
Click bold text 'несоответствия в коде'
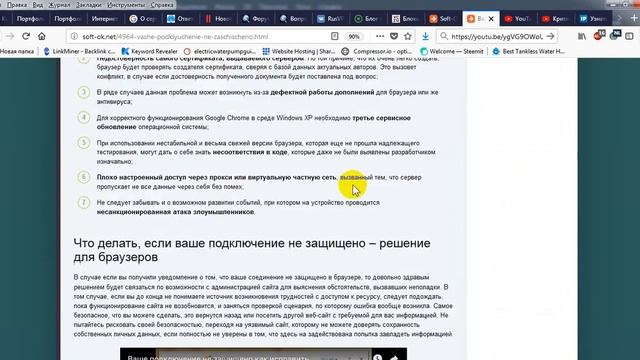250,152
